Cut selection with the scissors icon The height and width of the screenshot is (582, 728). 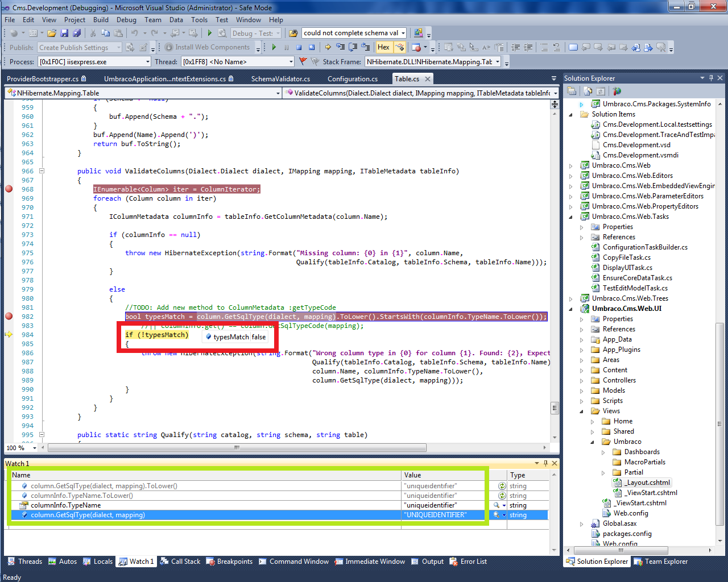[x=93, y=33]
